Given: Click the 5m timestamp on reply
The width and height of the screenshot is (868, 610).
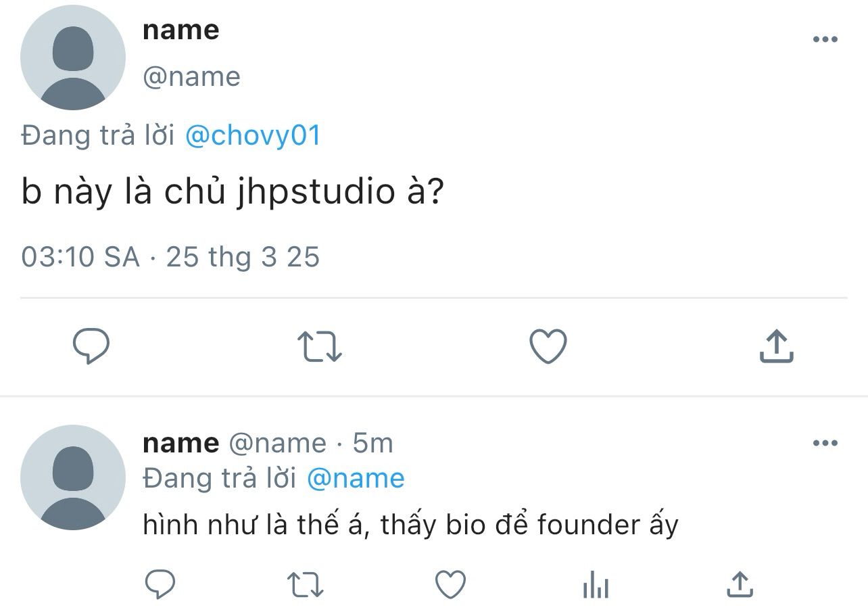Looking at the screenshot, I should click(x=372, y=444).
